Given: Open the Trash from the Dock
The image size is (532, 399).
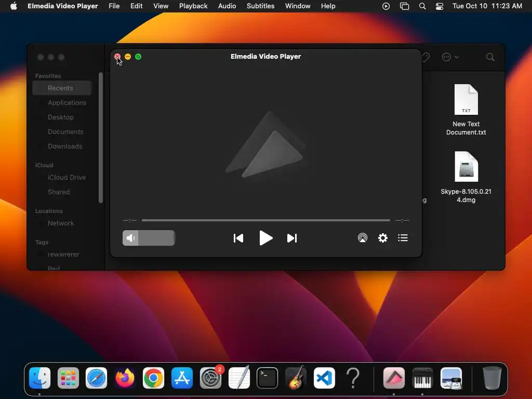Looking at the screenshot, I should pyautogui.click(x=492, y=378).
